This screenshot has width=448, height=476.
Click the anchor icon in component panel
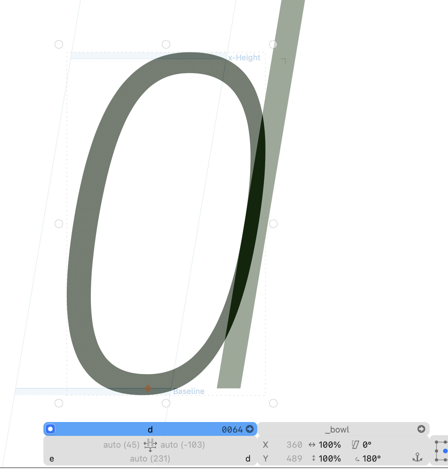(x=417, y=458)
